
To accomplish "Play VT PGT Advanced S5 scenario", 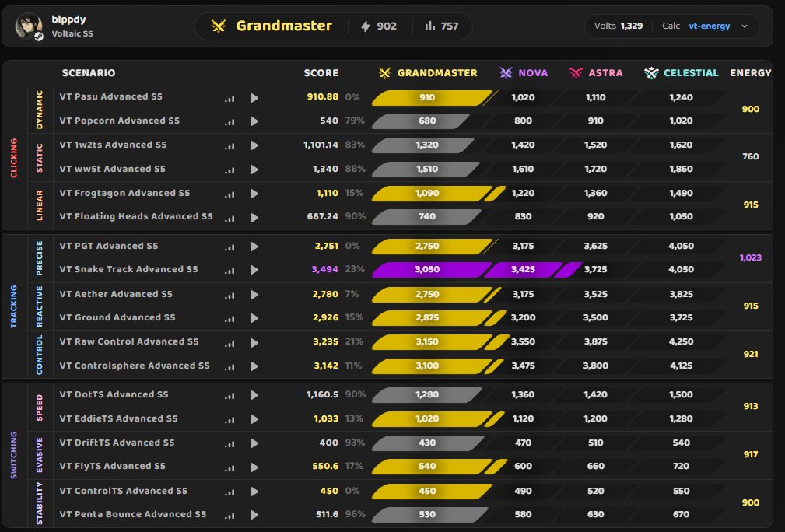I will 254,247.
